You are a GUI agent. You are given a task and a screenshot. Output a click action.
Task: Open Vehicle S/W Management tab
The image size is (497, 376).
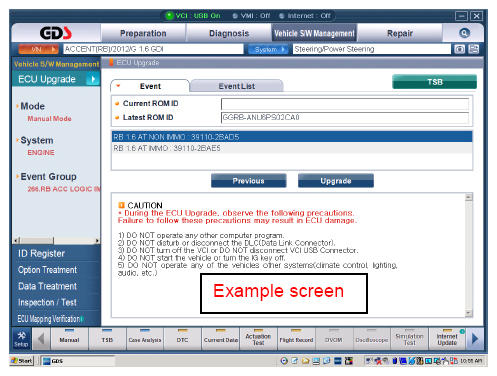point(314,33)
